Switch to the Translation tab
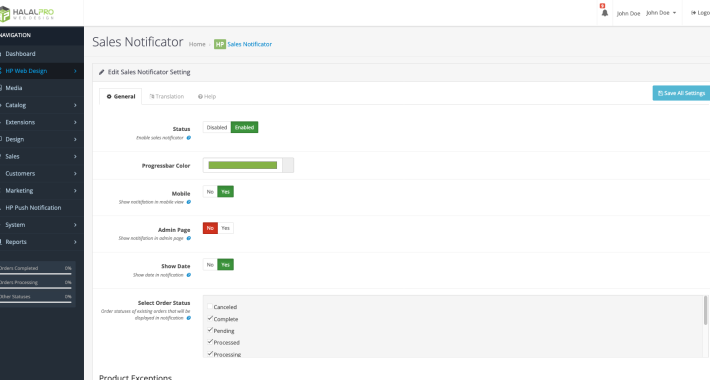Viewport: 710px width, 380px height. point(167,96)
